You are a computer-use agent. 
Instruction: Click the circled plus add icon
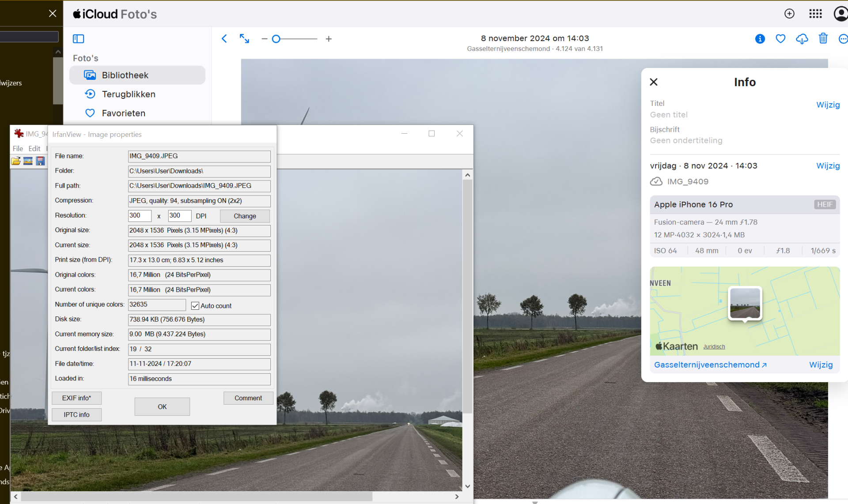(789, 14)
